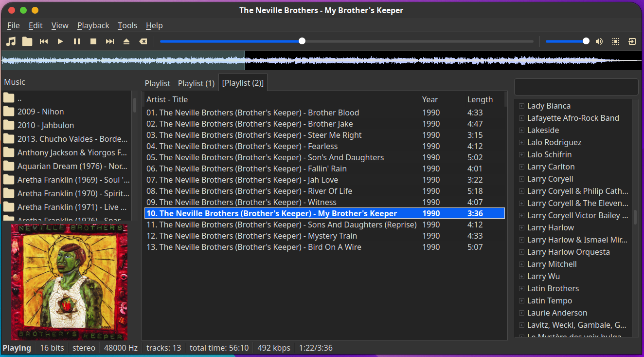
Task: Click the 492 kbps status bar entry
Action: (274, 348)
